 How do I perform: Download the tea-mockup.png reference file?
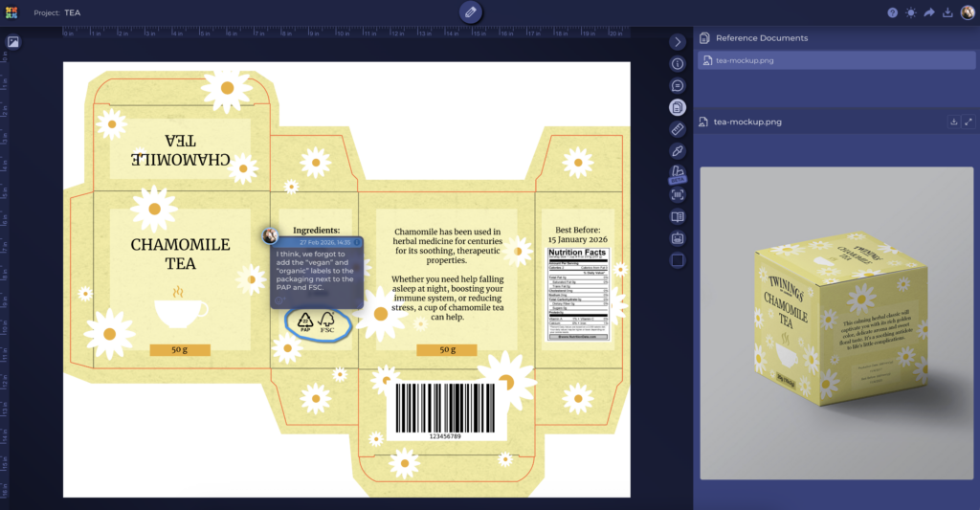pos(954,122)
